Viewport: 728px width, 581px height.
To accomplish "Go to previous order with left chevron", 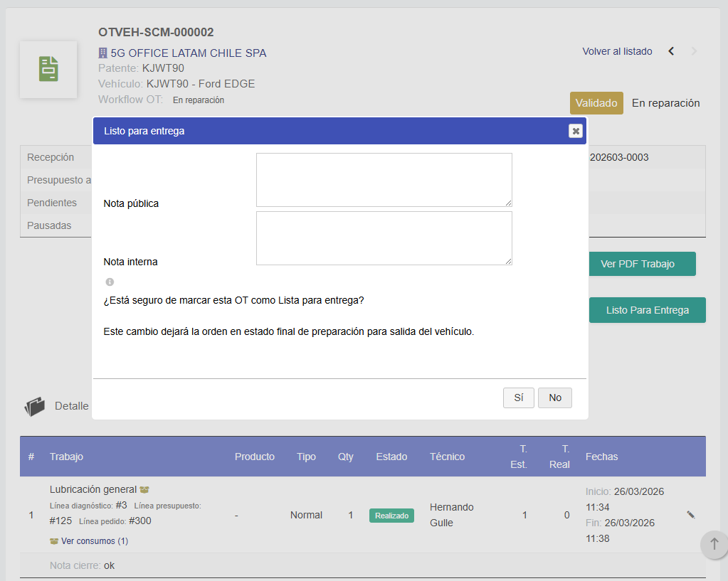I will tap(671, 51).
